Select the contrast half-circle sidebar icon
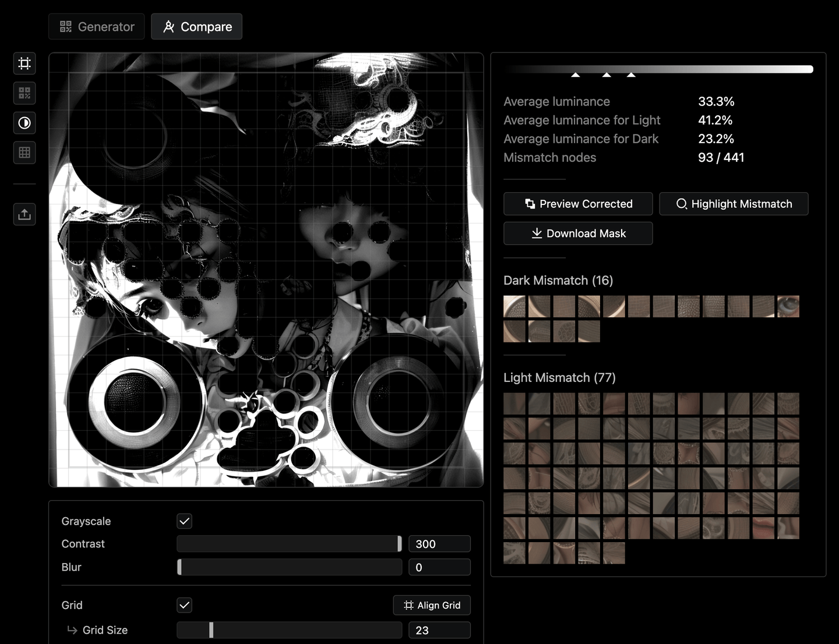 pyautogui.click(x=24, y=123)
